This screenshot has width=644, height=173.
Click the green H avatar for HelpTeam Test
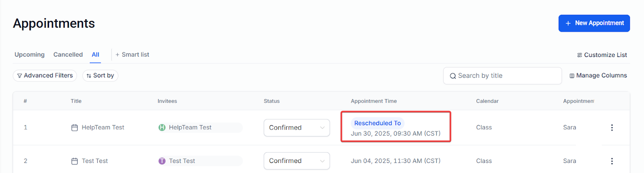point(162,128)
